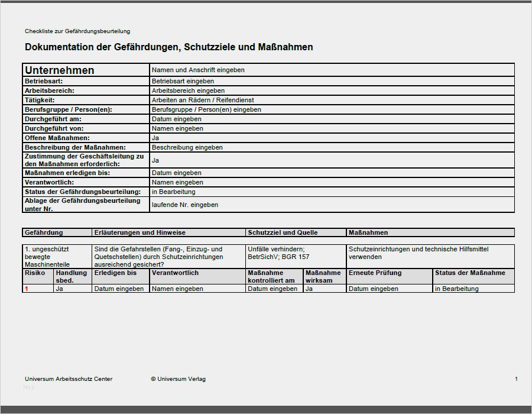The height and width of the screenshot is (414, 532).
Task: Select 'in Bearbeitung' under Status der Maßnahme
Action: [x=474, y=289]
